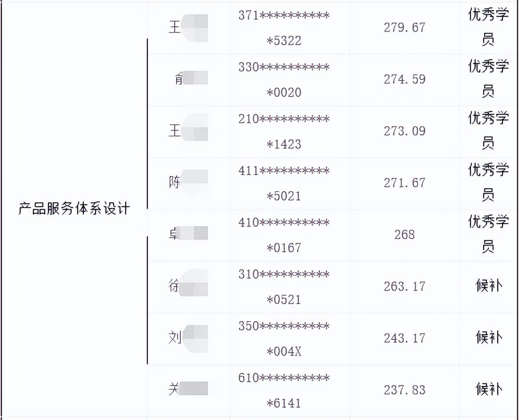Click the score 274.59
Image resolution: width=519 pixels, height=420 pixels.
click(404, 80)
